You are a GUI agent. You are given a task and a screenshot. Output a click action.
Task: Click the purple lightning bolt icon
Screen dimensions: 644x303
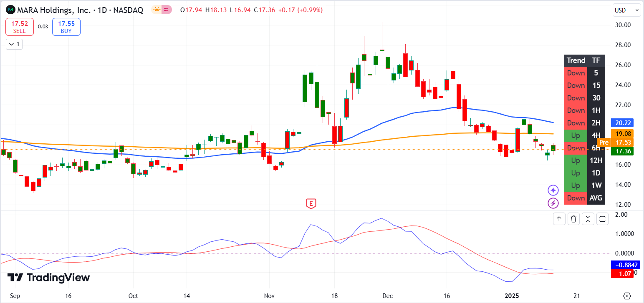click(553, 203)
